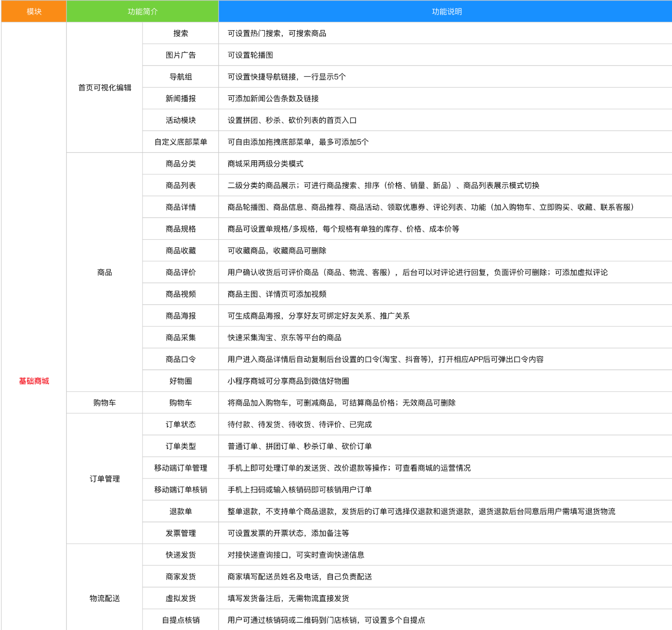Click the 商品分类 feature cell
This screenshot has height=630, width=672.
click(x=181, y=164)
